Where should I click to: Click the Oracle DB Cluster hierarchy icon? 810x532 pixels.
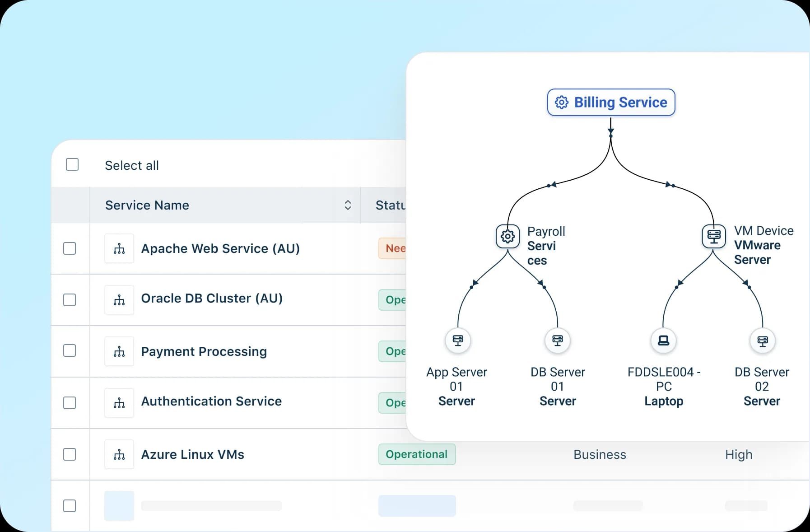pos(119,300)
